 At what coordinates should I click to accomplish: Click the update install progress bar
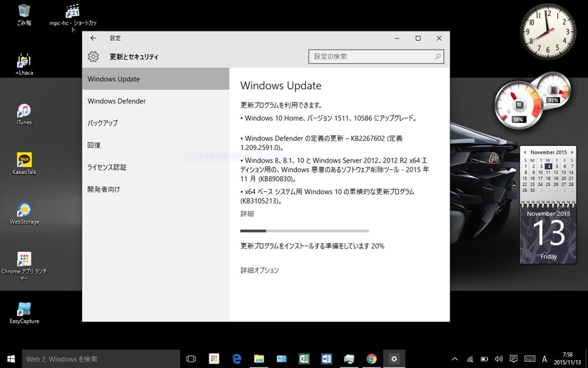(304, 231)
